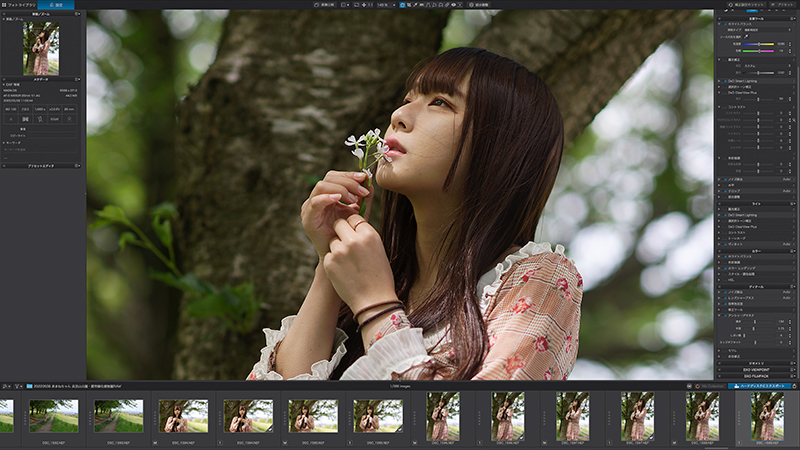This screenshot has width=800, height=450.
Task: Click the magic wand beside マイクロコントラスト slider
Action: (x=793, y=120)
